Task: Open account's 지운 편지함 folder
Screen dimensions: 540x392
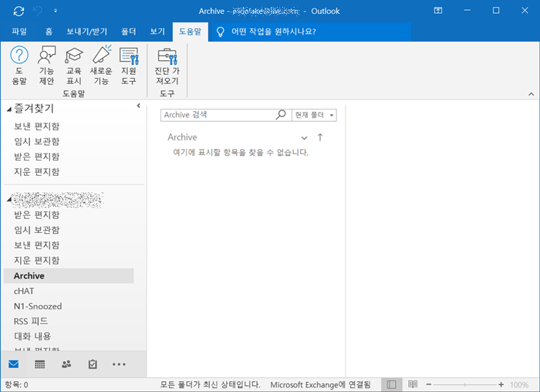Action: point(36,260)
